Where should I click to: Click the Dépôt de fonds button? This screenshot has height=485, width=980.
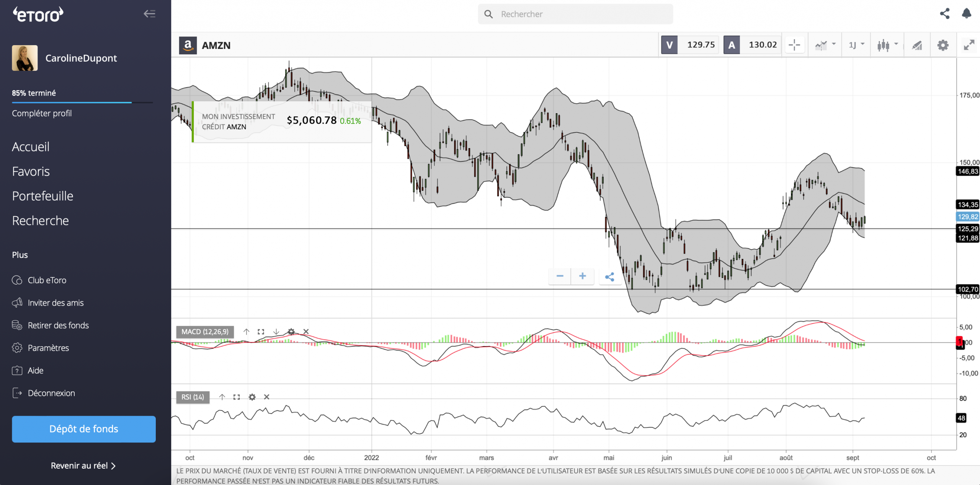[84, 429]
